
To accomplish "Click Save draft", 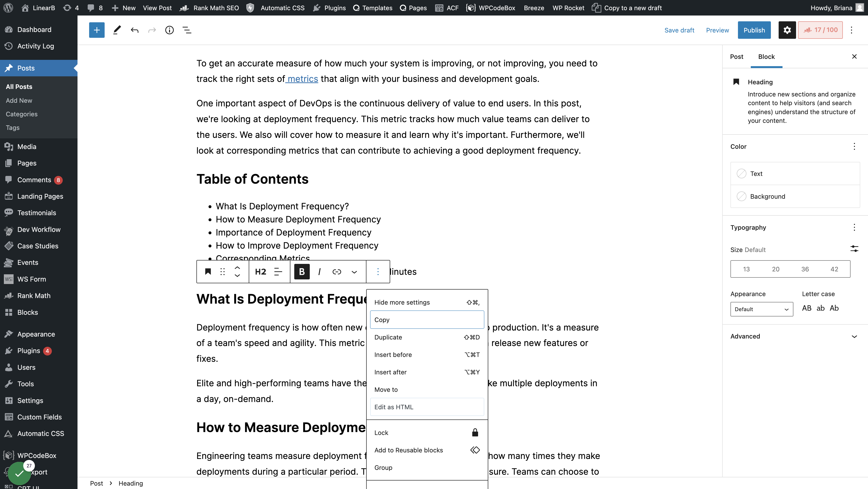I will (679, 30).
